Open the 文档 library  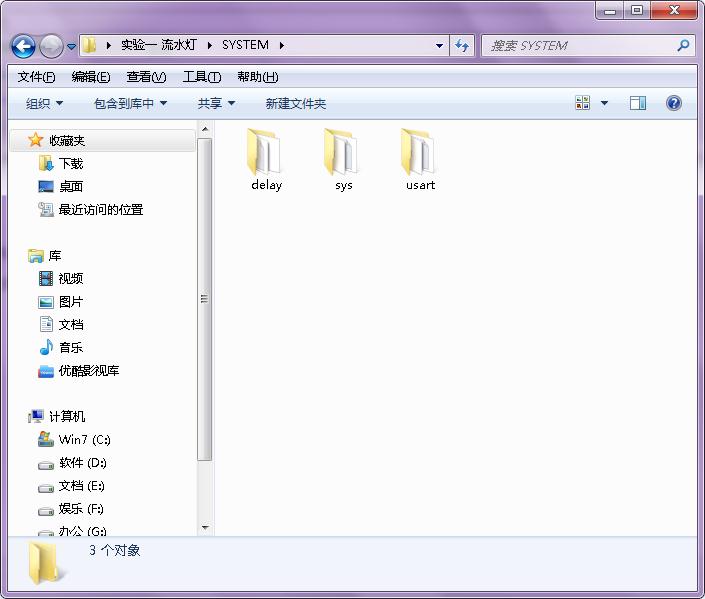coord(71,325)
